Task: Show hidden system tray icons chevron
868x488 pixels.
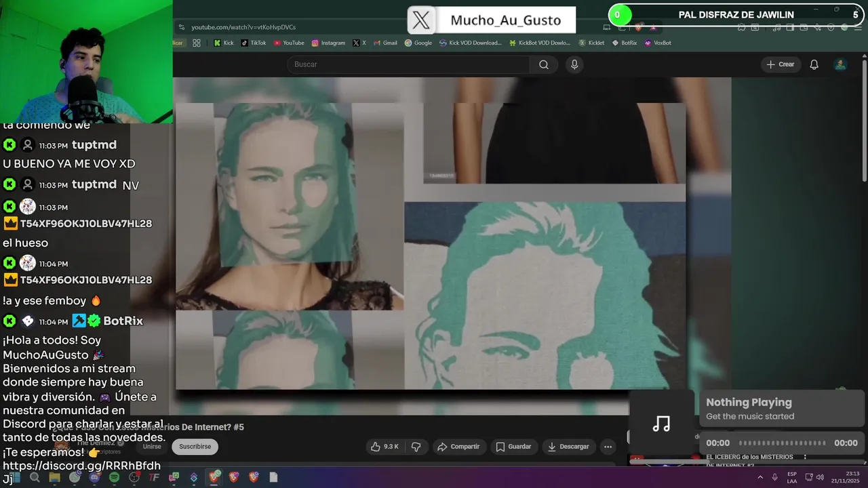Action: tap(759, 477)
